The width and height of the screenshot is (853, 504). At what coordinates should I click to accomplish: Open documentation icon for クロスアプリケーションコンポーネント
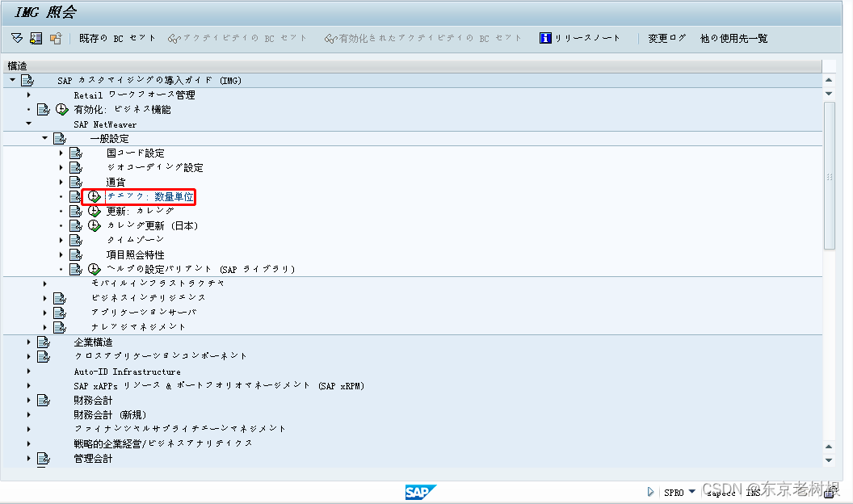[x=44, y=356]
